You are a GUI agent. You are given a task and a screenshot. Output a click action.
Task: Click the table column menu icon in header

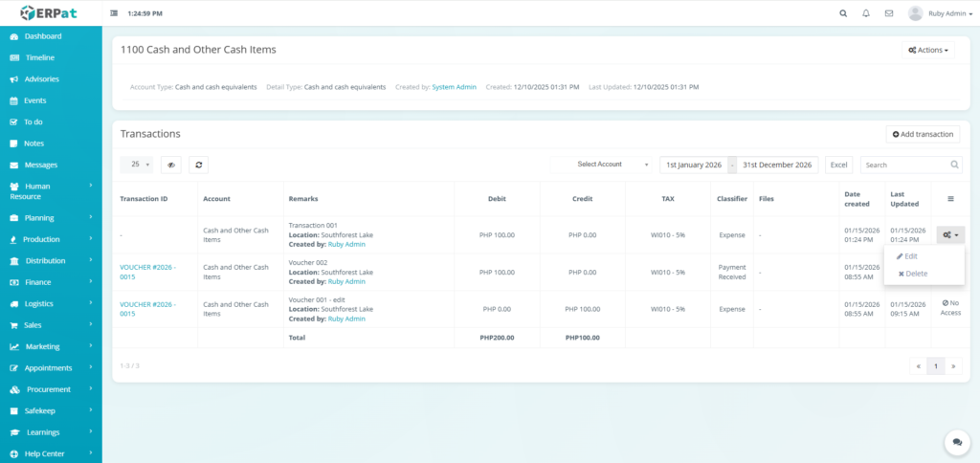click(x=950, y=199)
